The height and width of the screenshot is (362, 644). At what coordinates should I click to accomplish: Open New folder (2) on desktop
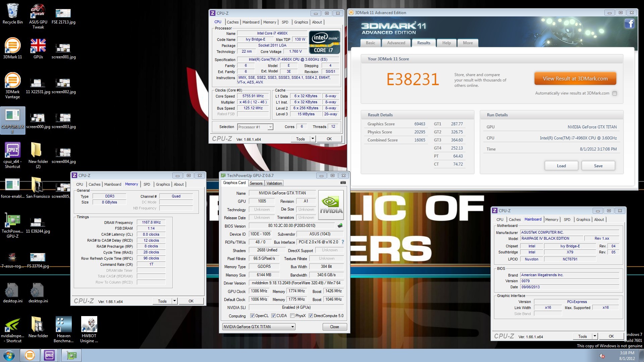click(x=38, y=155)
